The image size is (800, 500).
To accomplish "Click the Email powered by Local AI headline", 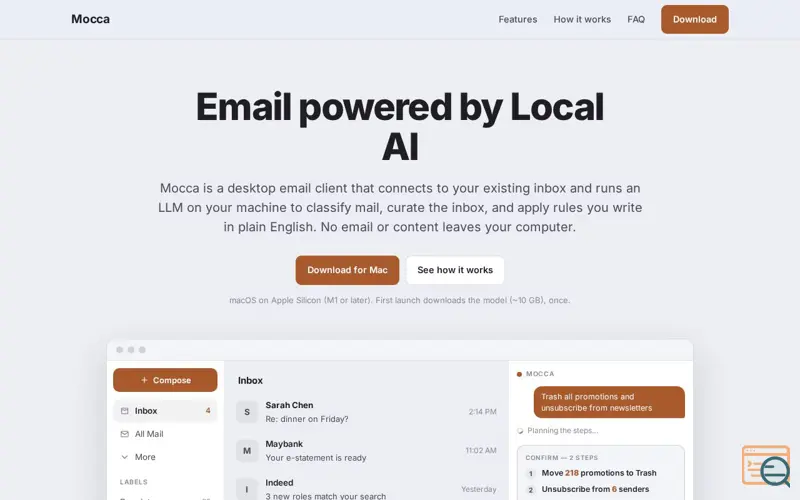I will pos(400,127).
